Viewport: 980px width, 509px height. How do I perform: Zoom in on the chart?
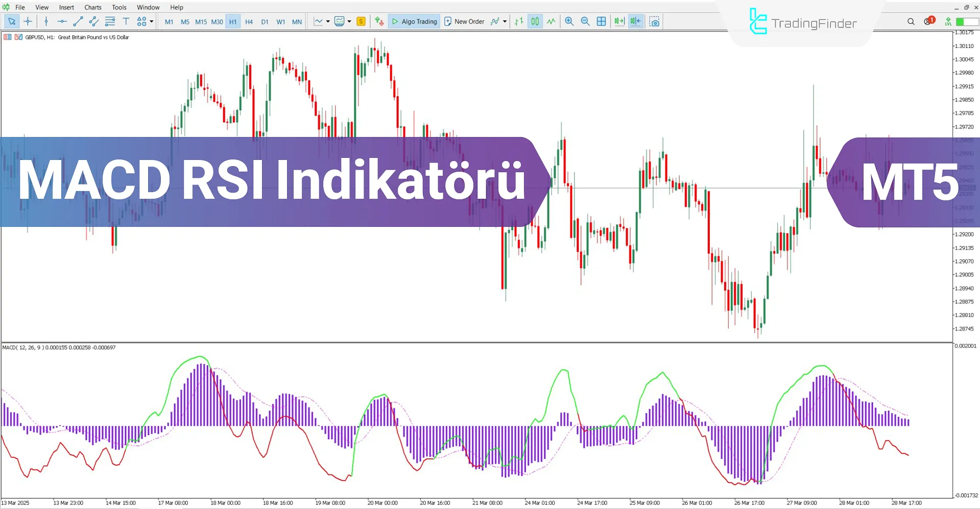(569, 21)
